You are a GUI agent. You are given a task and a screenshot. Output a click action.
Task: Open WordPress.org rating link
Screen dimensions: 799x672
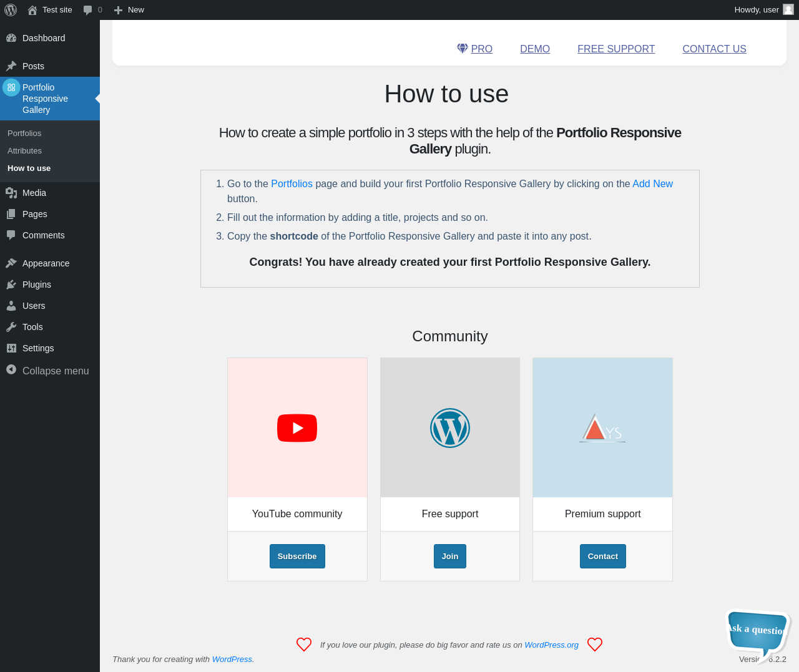click(x=551, y=645)
